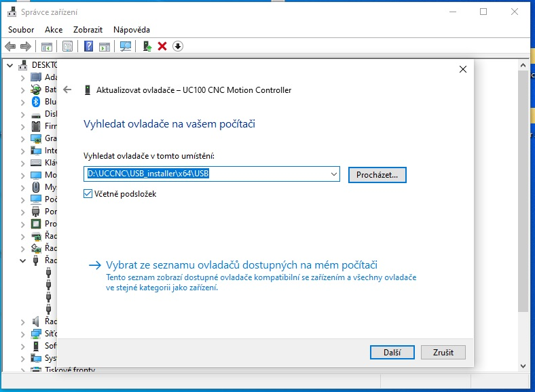This screenshot has width=535, height=392.
Task: Select the graphics adapter icon beside 'Gra'
Action: [36, 138]
